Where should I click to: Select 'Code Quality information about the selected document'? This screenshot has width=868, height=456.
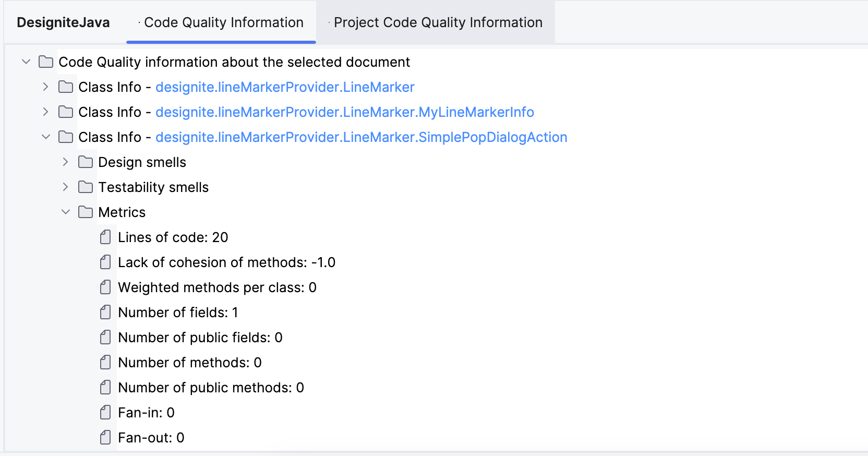(x=234, y=62)
